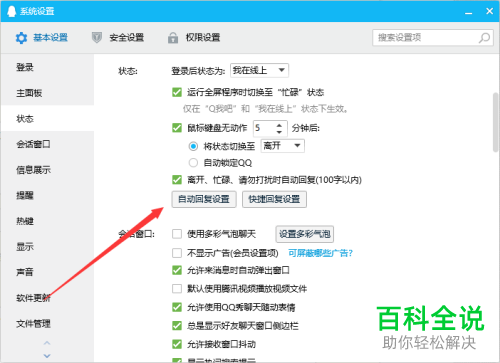500x363 pixels.
Task: Click the QQ penguin logo in title bar
Action: tap(12, 11)
